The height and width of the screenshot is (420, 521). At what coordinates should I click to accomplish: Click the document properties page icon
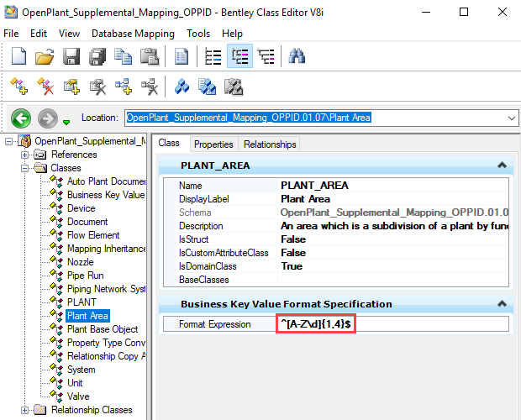pos(181,56)
